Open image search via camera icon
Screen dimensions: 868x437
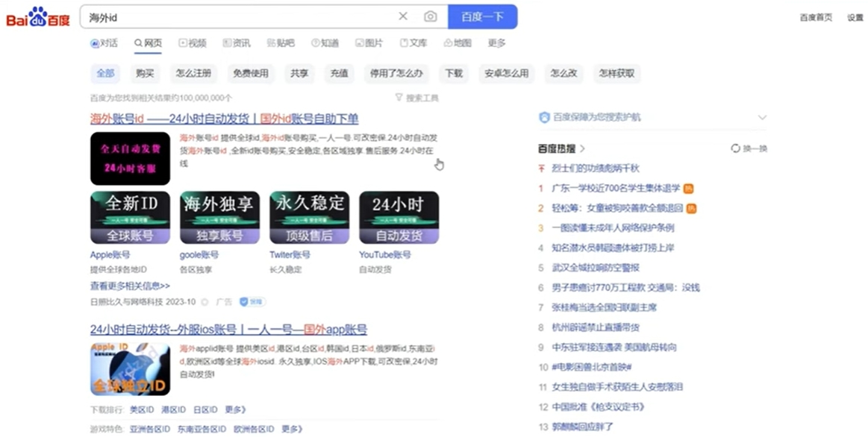[430, 16]
